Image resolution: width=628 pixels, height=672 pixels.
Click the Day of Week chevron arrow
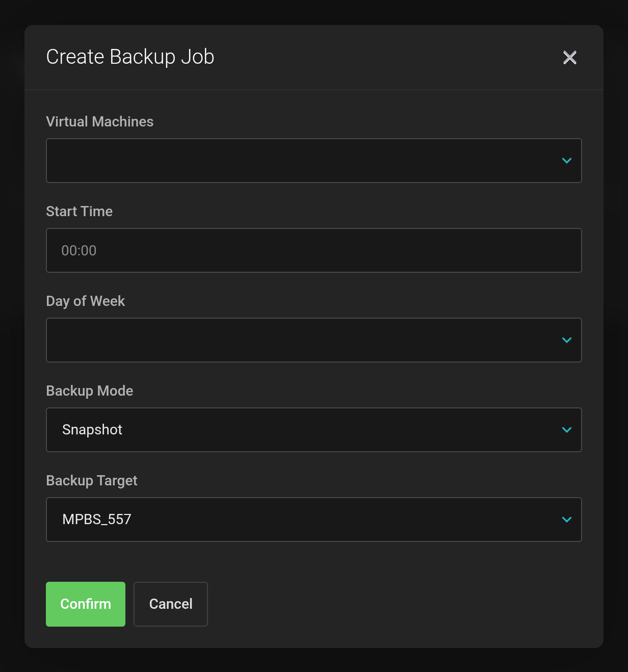(566, 340)
